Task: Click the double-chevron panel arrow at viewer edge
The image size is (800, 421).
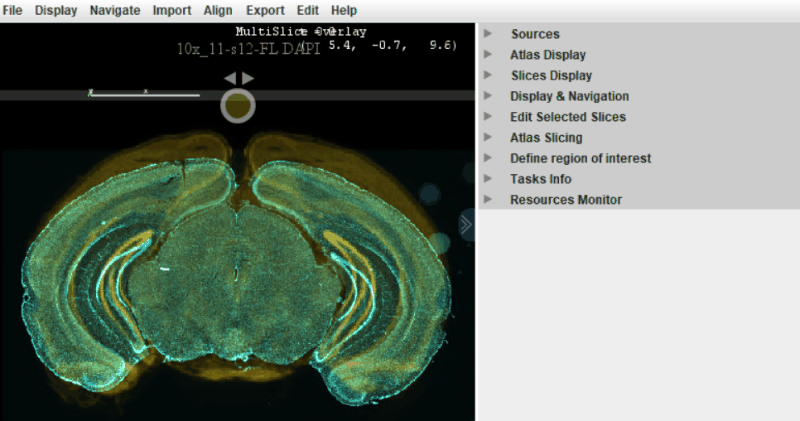Action: (x=466, y=225)
